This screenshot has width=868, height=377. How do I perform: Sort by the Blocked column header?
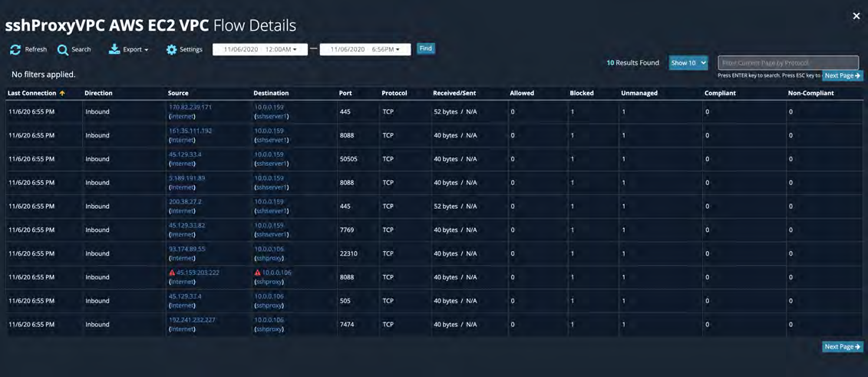(x=581, y=93)
